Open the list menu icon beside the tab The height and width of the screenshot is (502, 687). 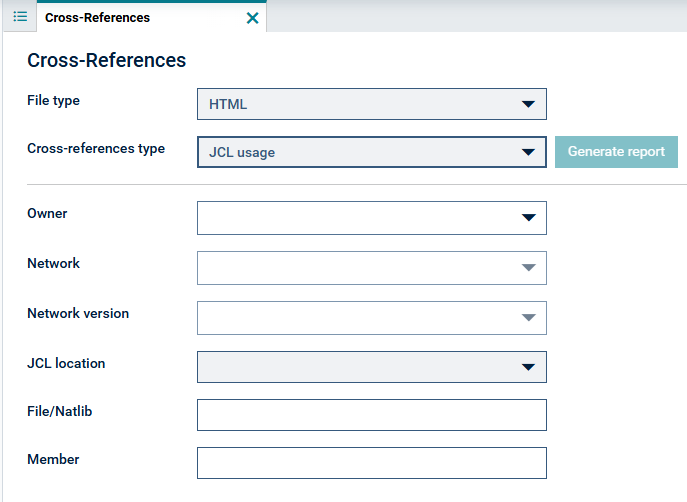(x=20, y=17)
